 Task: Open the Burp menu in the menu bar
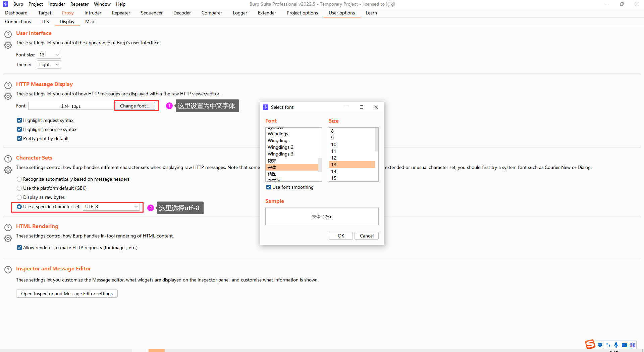[18, 4]
